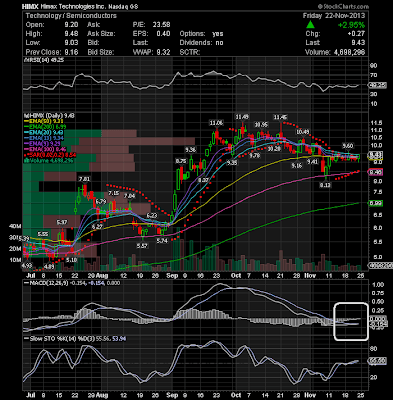Screen dimensions: 393x400
Task: Click the Aug label on price chart axis
Action: coord(102,276)
